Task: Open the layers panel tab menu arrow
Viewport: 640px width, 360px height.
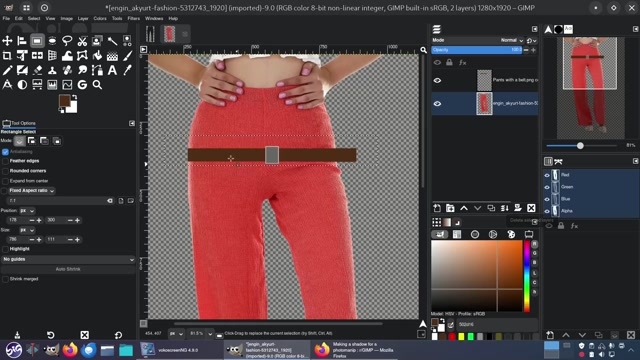Action: [535, 29]
